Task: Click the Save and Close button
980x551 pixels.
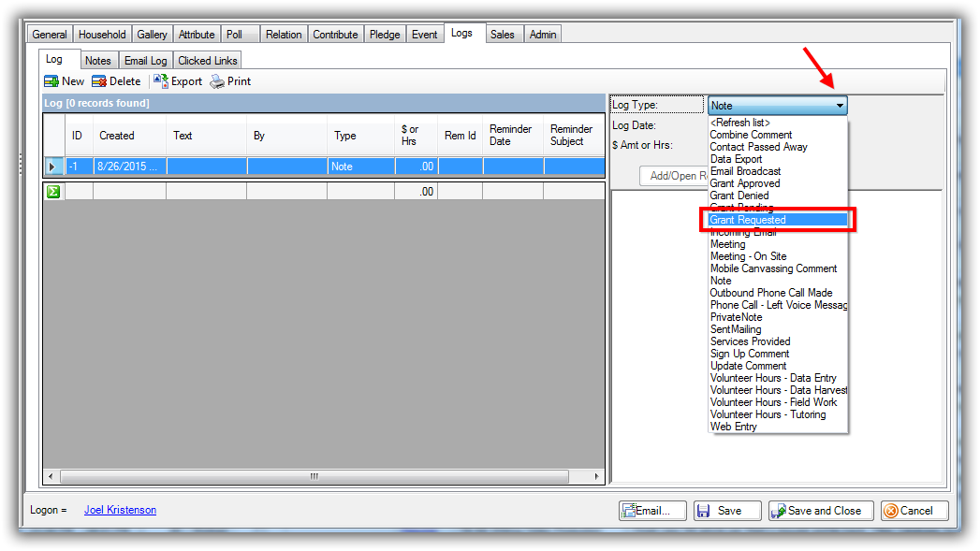Action: [821, 511]
